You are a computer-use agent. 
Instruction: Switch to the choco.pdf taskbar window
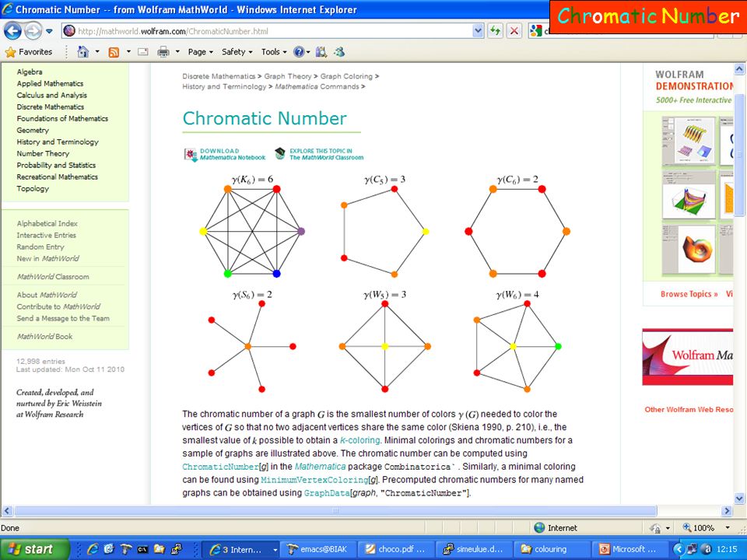[x=395, y=549]
